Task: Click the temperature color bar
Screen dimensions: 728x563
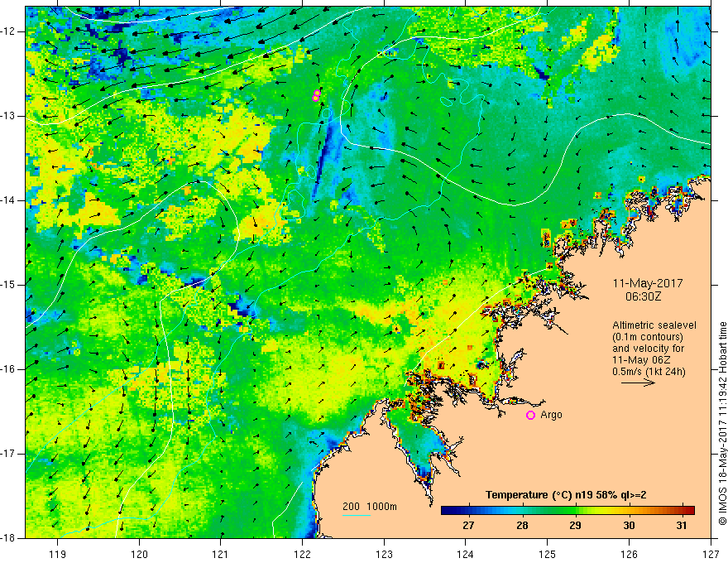Action: tap(568, 511)
